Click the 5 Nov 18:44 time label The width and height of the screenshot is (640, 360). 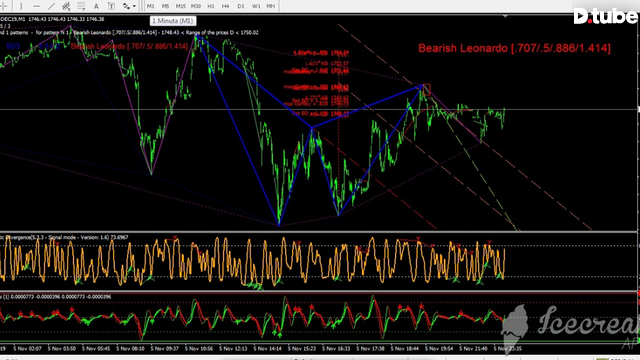[404, 349]
